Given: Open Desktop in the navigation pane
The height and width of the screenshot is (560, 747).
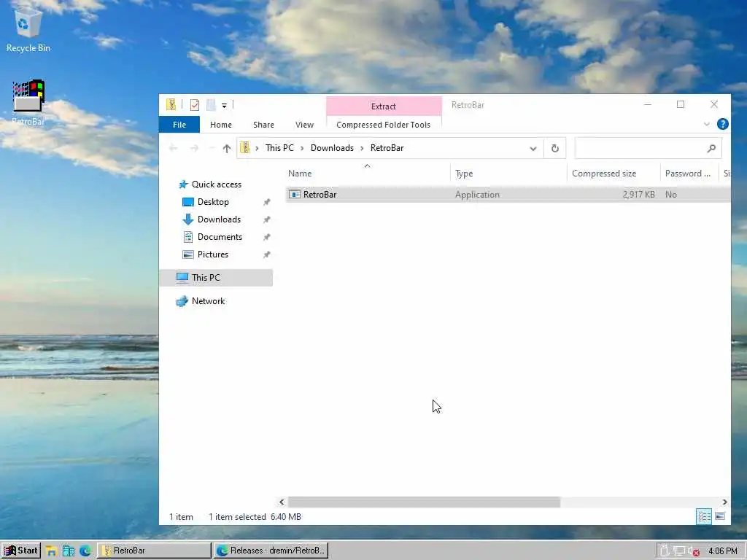Looking at the screenshot, I should (213, 202).
